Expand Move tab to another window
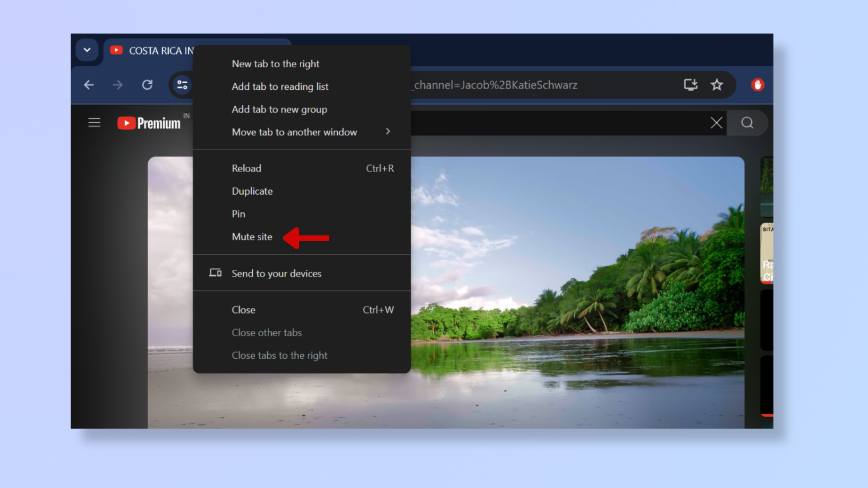 (388, 131)
